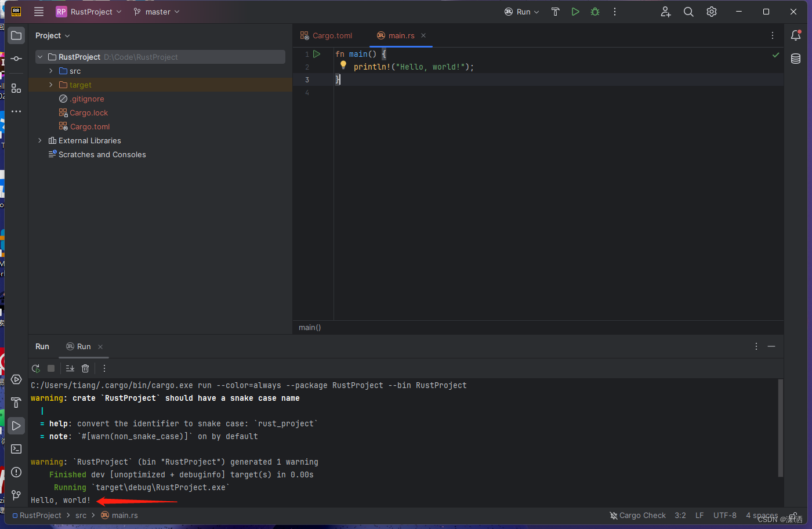Open the Git tool window
Viewport: 812px width, 529px height.
16,495
